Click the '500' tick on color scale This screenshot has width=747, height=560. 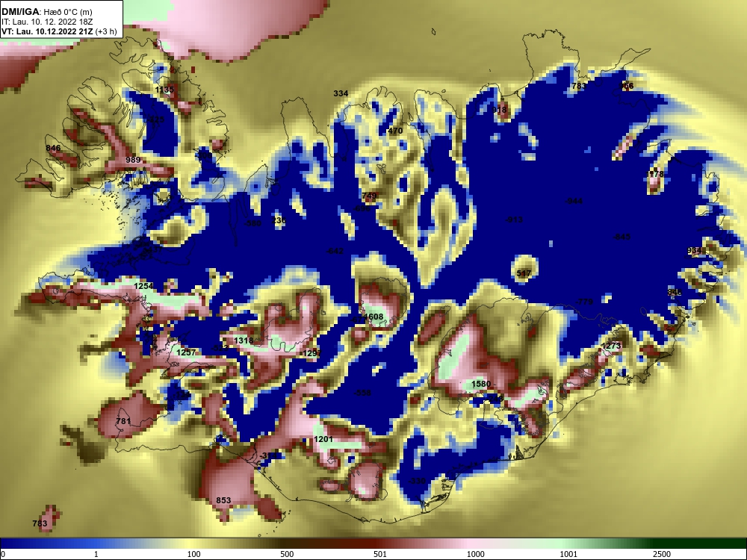pyautogui.click(x=287, y=554)
